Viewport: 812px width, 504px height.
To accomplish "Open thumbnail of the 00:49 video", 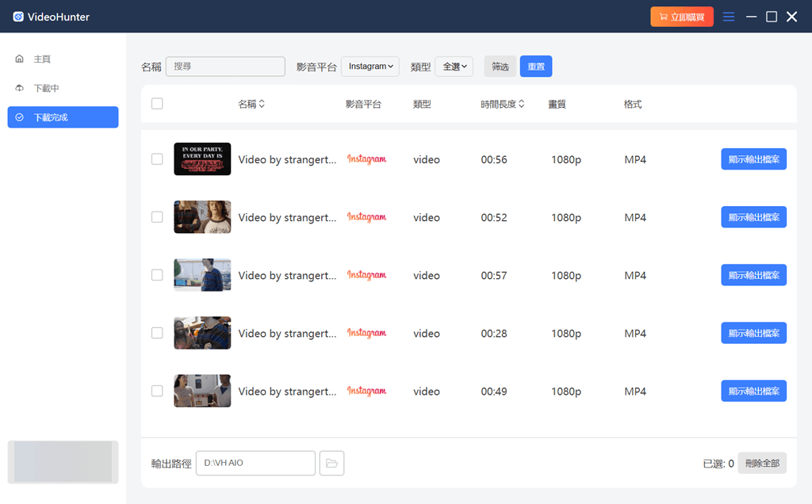I will [202, 391].
